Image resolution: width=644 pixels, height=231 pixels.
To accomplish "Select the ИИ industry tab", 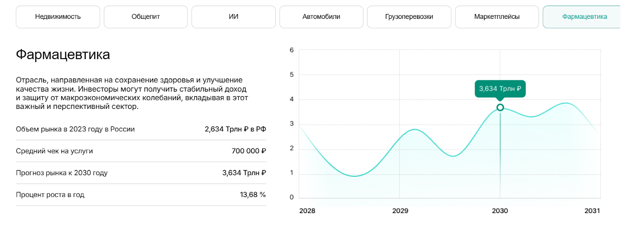I will pyautogui.click(x=233, y=17).
